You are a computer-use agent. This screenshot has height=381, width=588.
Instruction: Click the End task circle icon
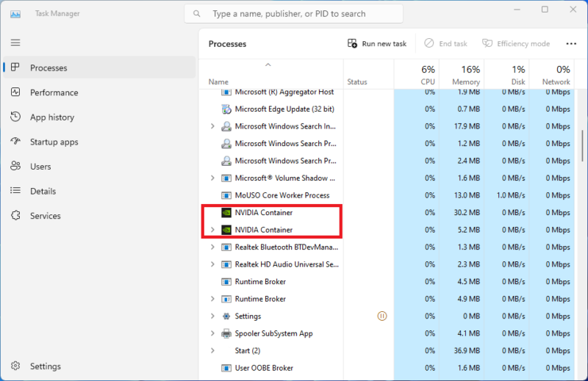point(429,43)
